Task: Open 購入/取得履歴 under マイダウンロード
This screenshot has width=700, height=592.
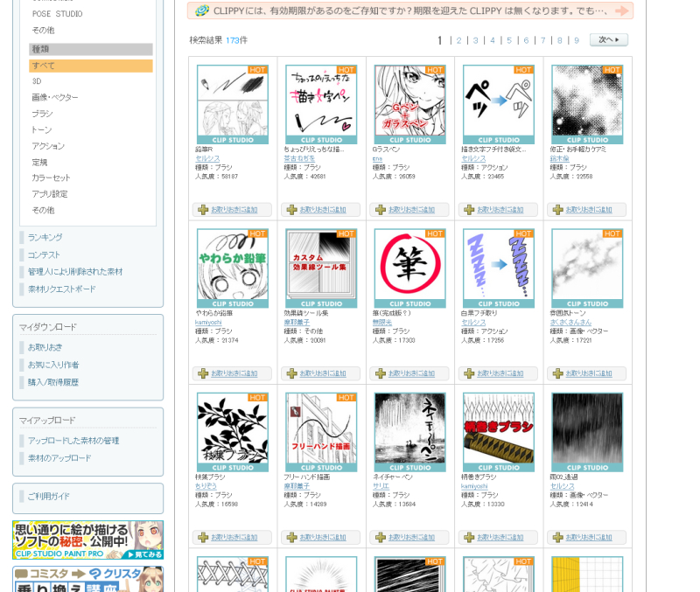Action: tap(52, 382)
